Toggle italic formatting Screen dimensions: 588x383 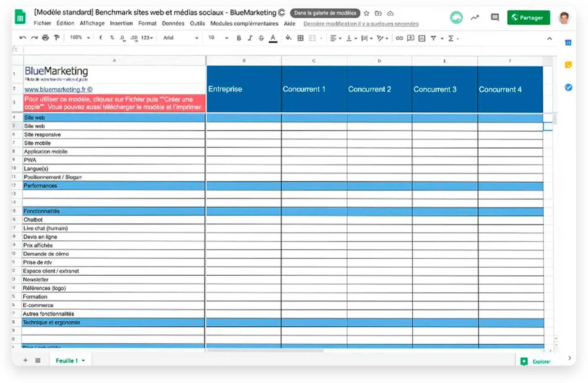click(250, 37)
